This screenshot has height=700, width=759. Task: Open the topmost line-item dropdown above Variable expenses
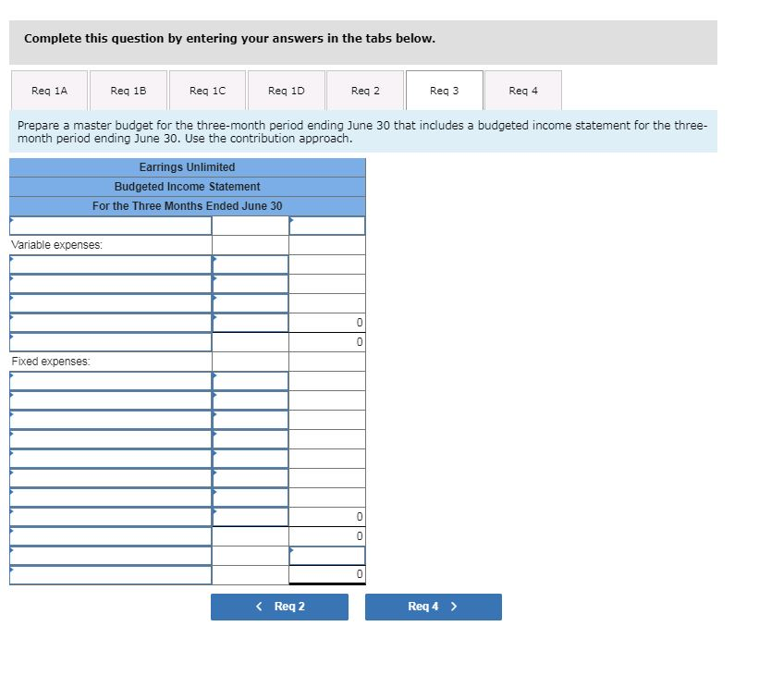tap(110, 226)
